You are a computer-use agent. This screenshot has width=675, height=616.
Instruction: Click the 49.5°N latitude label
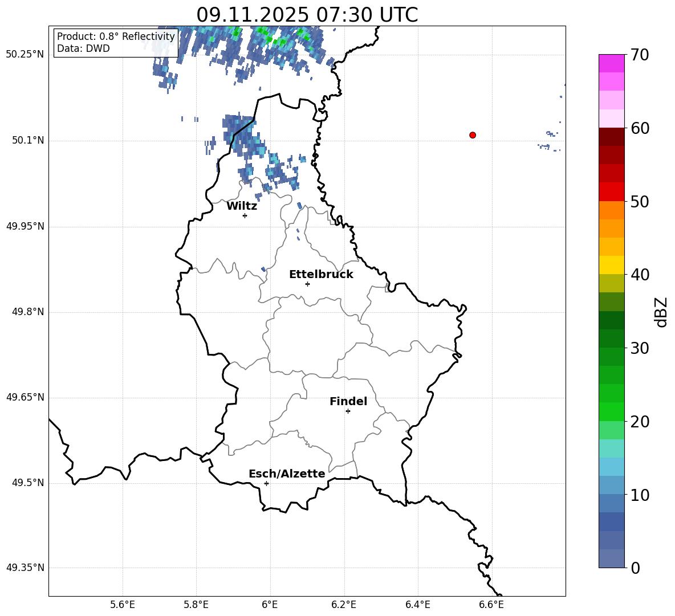[28, 483]
